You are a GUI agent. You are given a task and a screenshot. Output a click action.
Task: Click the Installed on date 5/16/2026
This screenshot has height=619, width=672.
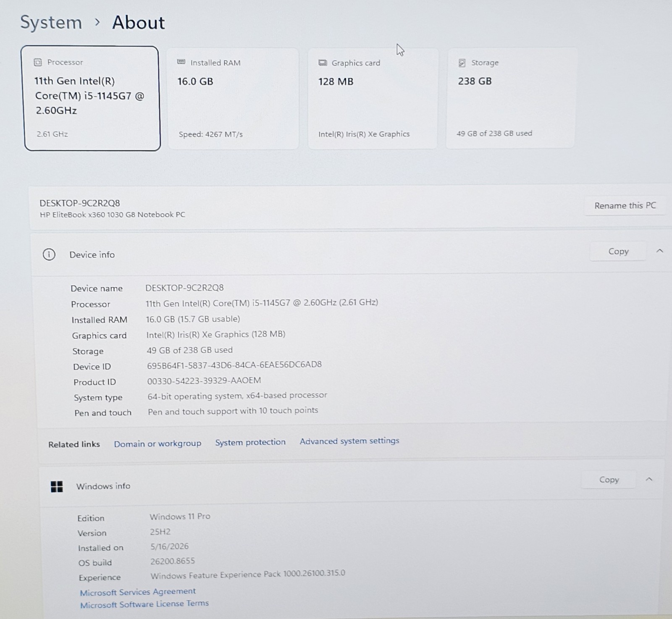tap(170, 546)
